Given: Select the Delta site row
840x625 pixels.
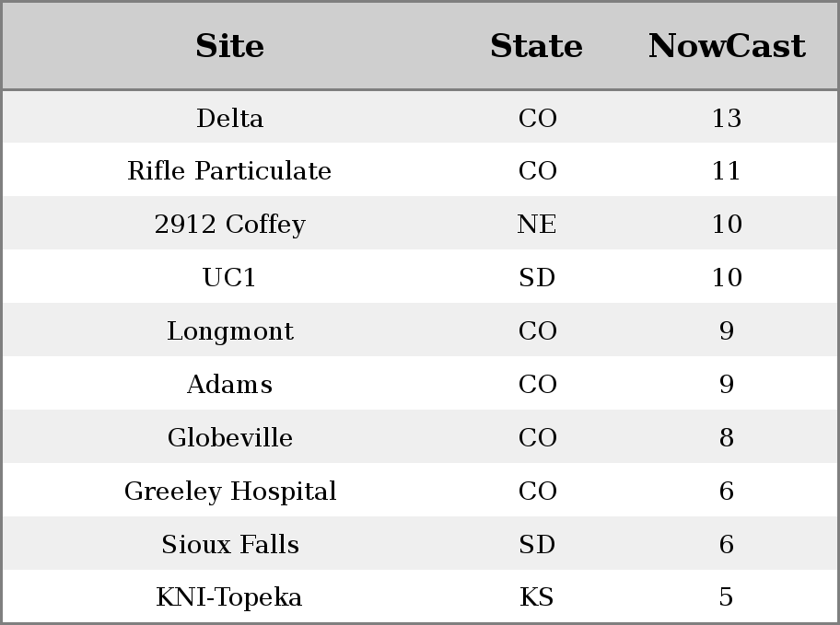Looking at the screenshot, I should [420, 117].
